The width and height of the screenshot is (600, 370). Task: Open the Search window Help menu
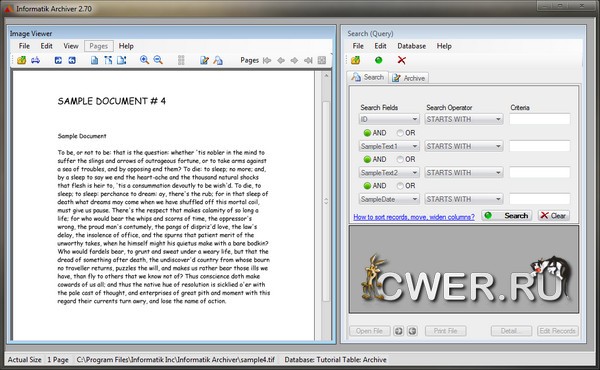coord(444,46)
